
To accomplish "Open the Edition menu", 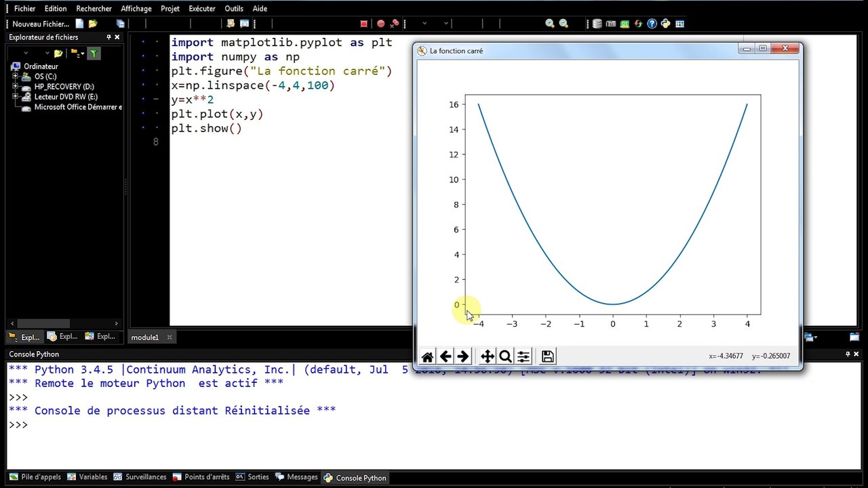I will click(x=56, y=9).
